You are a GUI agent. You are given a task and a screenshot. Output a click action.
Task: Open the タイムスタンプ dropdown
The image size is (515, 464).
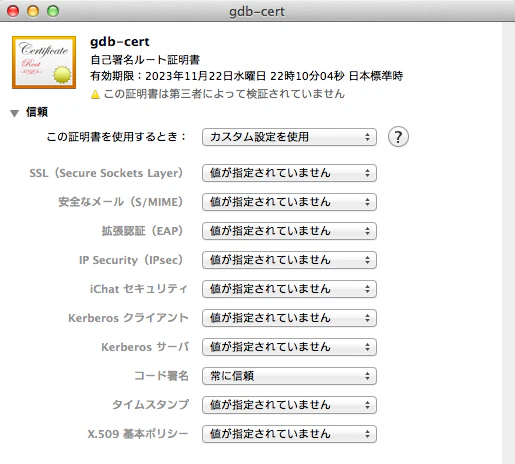coord(289,405)
